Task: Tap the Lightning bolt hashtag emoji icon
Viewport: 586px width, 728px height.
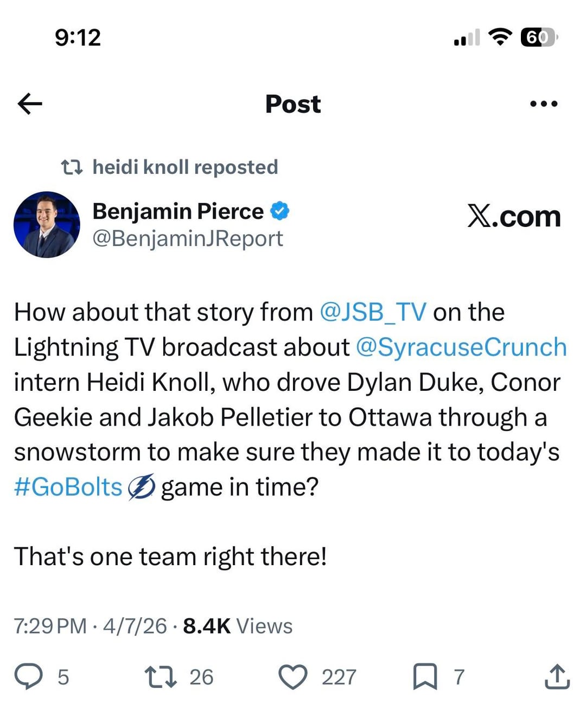Action: 142,487
